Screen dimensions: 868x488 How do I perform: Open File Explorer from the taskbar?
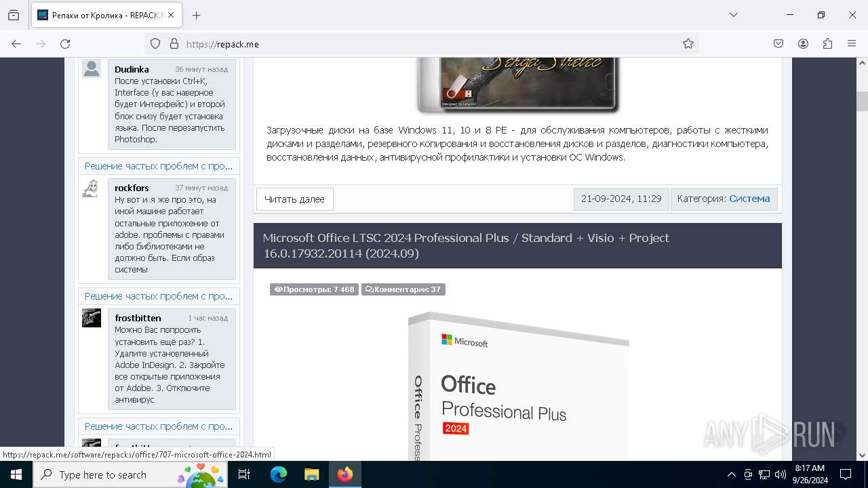[311, 474]
